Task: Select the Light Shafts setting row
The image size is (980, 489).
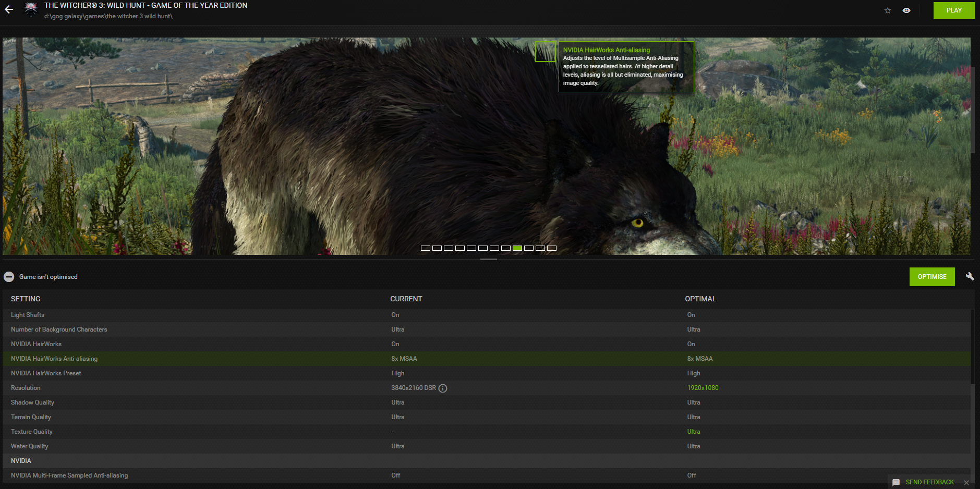Action: click(487, 315)
